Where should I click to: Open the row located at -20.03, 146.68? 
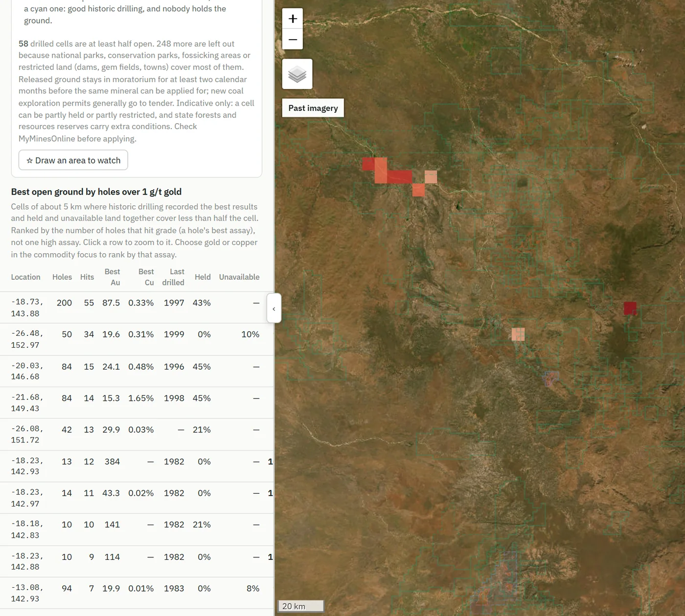pyautogui.click(x=137, y=371)
